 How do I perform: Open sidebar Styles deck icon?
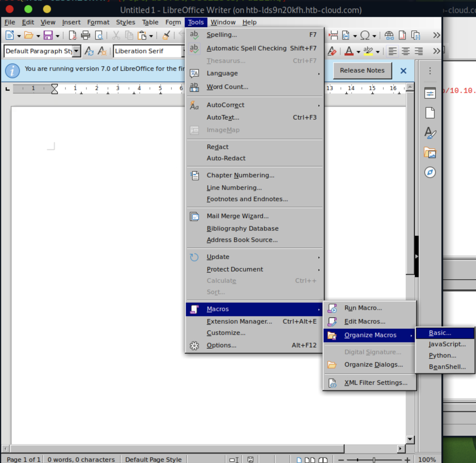[x=430, y=133]
